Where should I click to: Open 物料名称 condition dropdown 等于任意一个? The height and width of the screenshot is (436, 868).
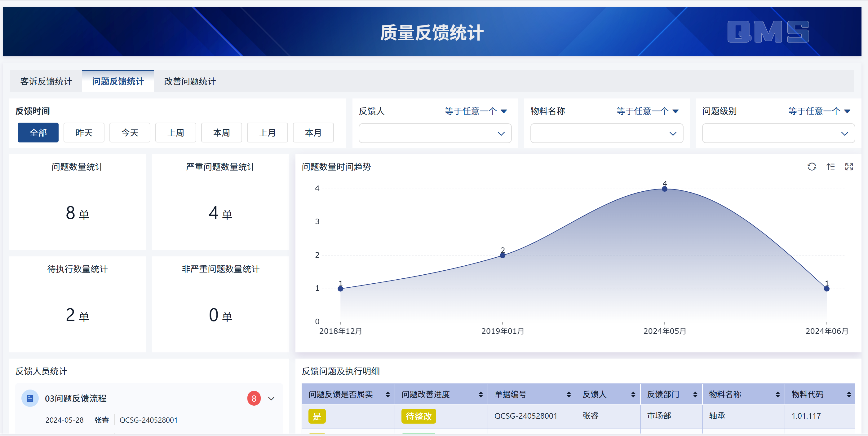click(647, 111)
